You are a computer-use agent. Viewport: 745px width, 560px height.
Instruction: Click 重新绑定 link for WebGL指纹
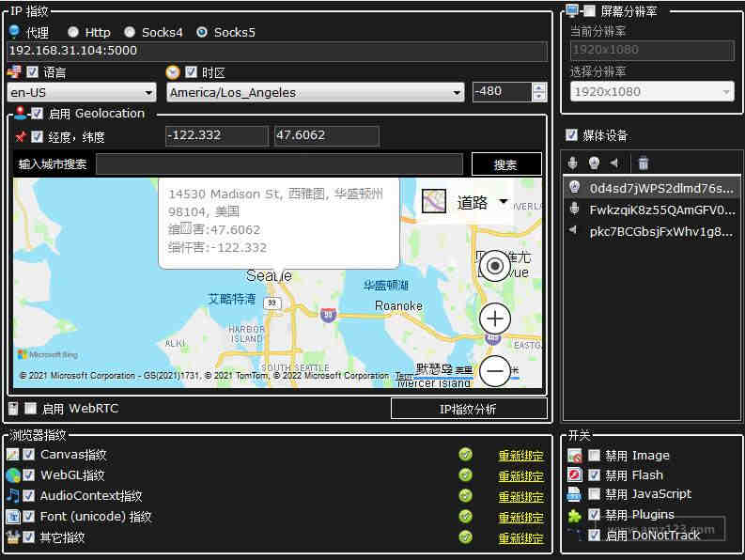coord(520,476)
